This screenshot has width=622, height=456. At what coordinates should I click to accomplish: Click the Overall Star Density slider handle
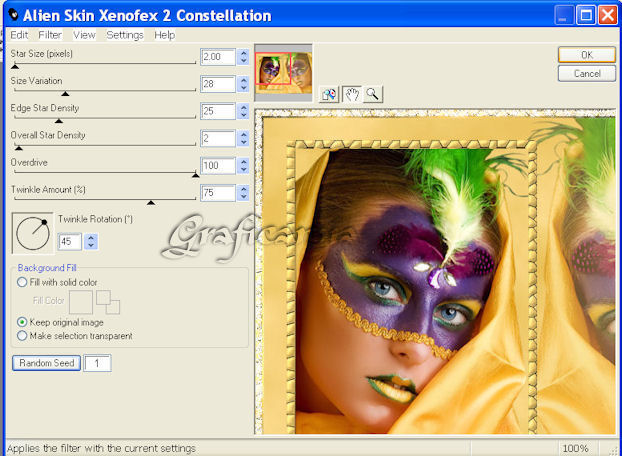19,148
